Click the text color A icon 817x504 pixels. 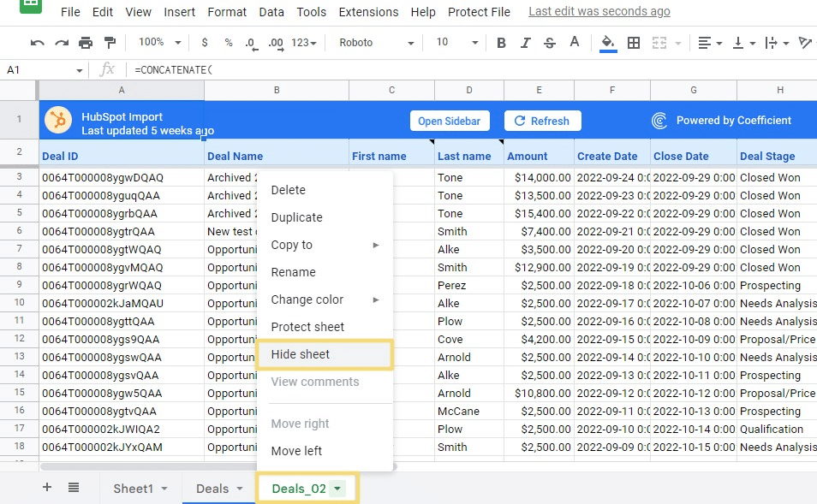575,42
